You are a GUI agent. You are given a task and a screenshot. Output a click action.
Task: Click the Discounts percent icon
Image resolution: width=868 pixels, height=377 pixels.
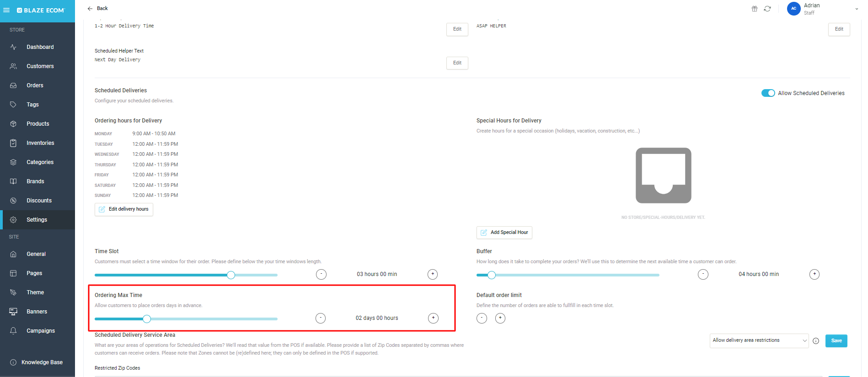point(13,201)
